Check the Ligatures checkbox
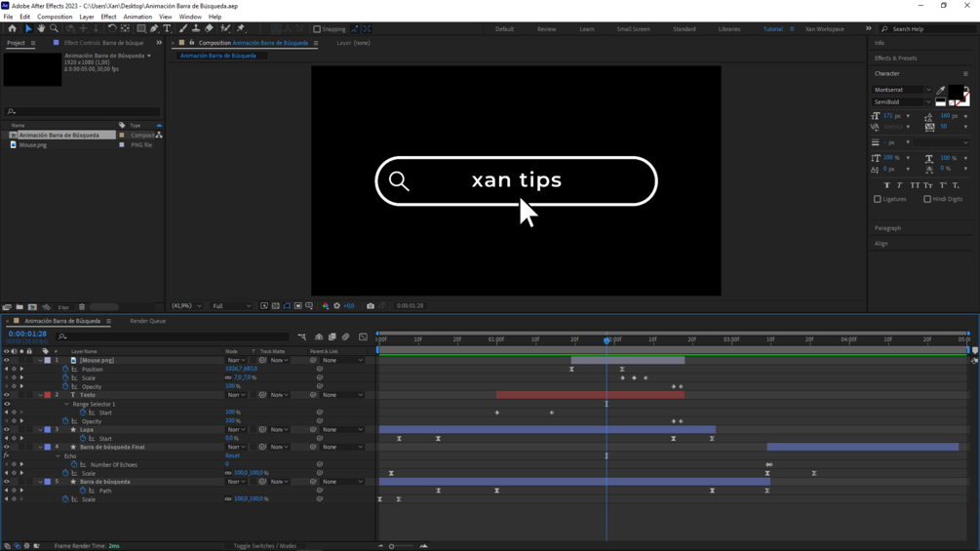Image resolution: width=980 pixels, height=551 pixels. coord(878,199)
